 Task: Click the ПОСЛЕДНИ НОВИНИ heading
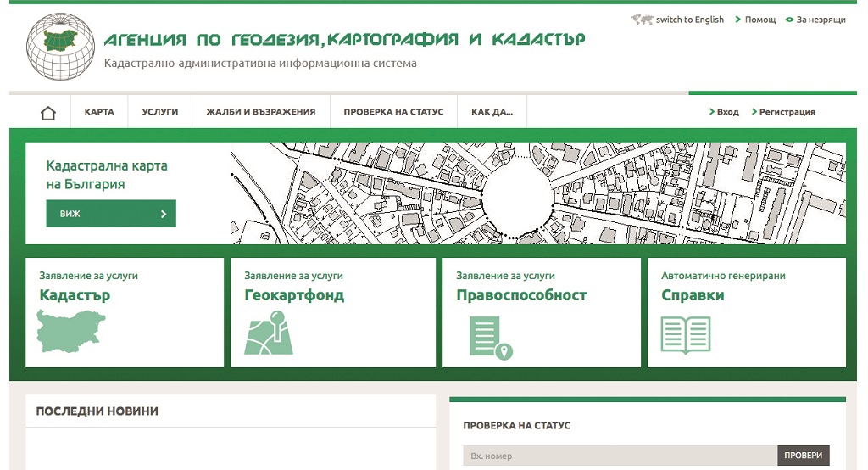coord(97,411)
